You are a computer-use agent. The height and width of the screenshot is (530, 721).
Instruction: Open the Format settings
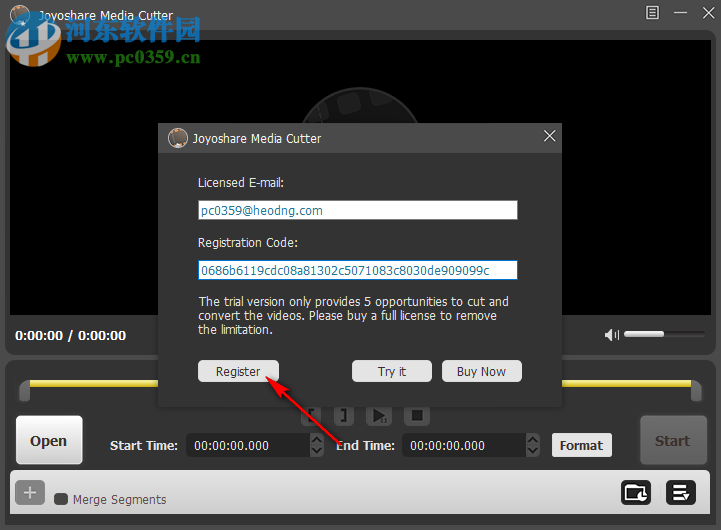(581, 445)
